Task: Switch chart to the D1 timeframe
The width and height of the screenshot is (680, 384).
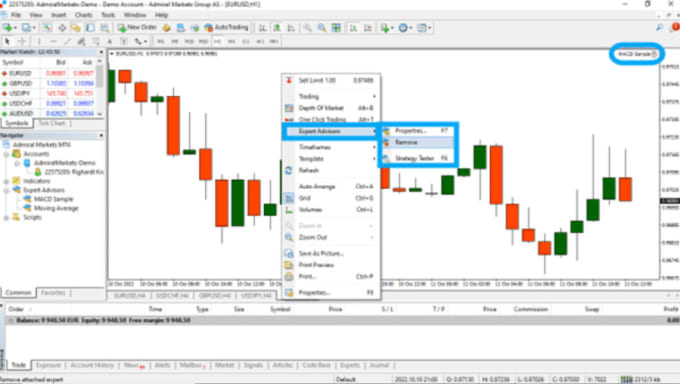Action: pos(246,41)
